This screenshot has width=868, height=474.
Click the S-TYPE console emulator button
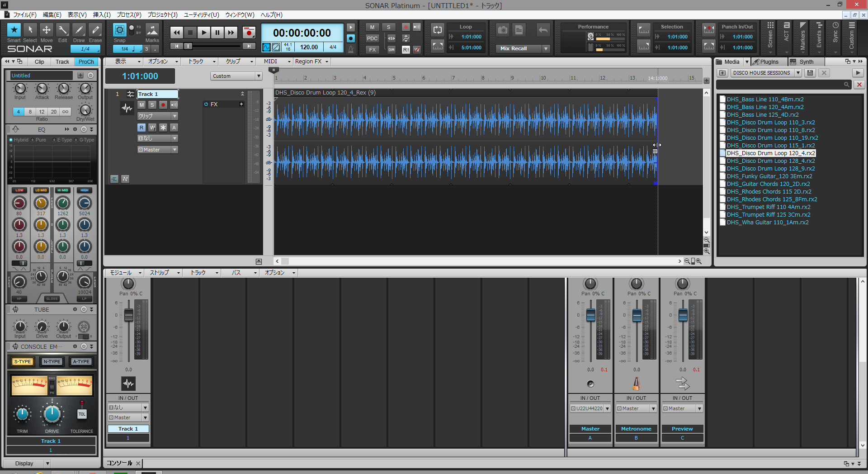click(x=23, y=361)
